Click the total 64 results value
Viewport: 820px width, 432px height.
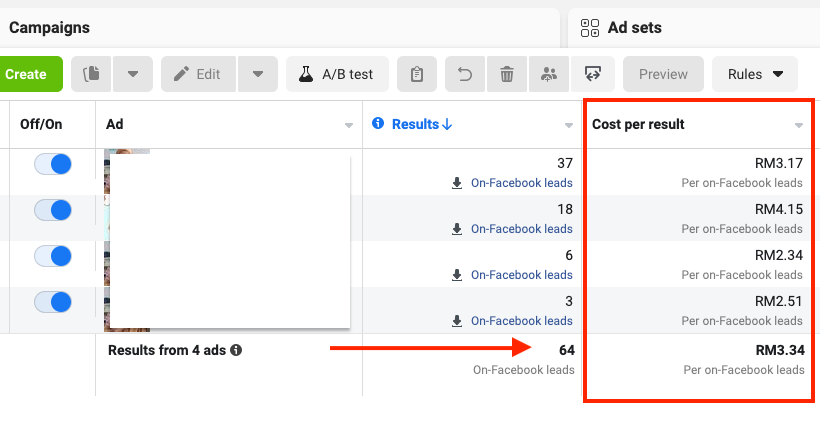566,350
